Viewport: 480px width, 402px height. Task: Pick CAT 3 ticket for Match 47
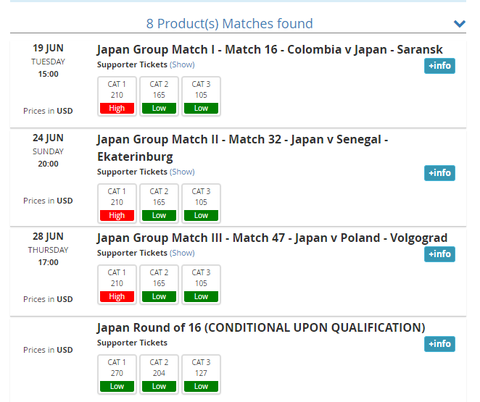click(x=201, y=285)
